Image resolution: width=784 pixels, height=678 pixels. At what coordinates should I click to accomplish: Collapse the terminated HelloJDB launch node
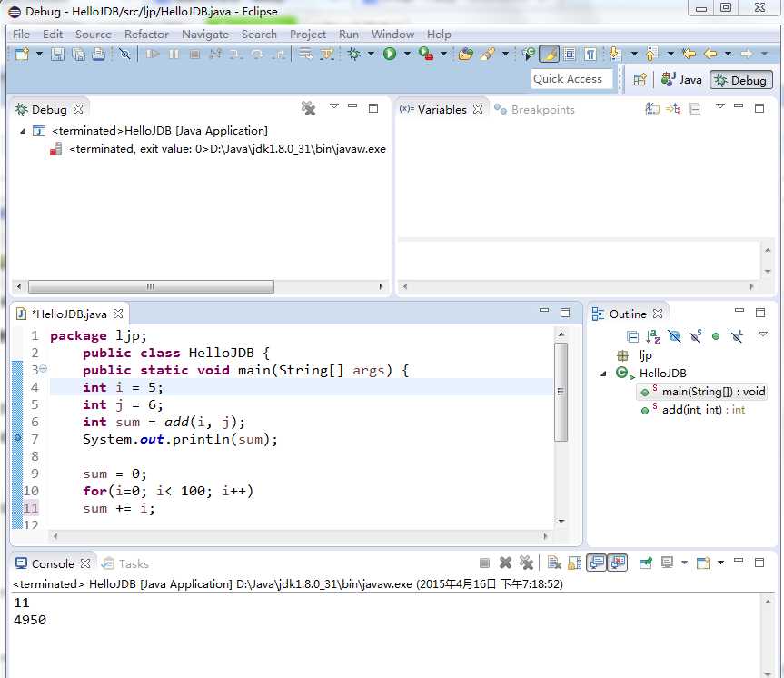(23, 131)
